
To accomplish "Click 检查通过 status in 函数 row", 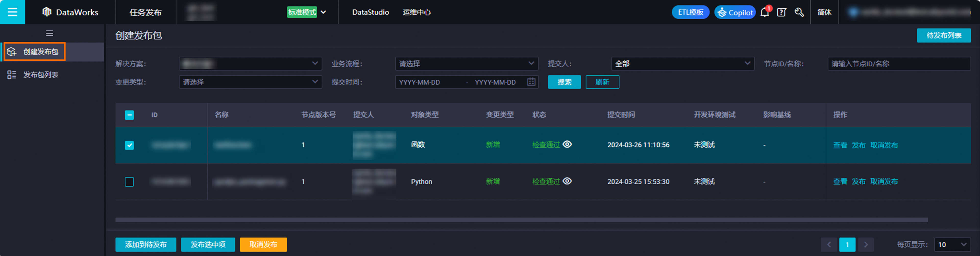I will [546, 145].
